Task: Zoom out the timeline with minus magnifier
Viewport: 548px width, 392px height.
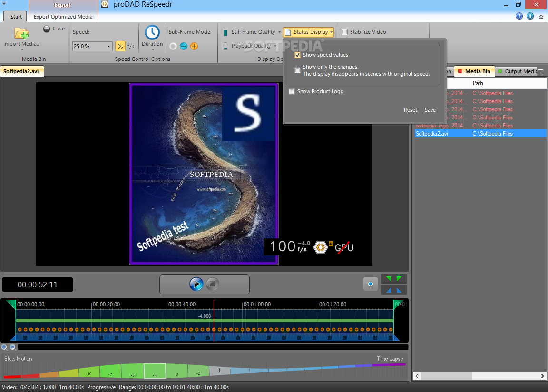Action: coord(13,347)
